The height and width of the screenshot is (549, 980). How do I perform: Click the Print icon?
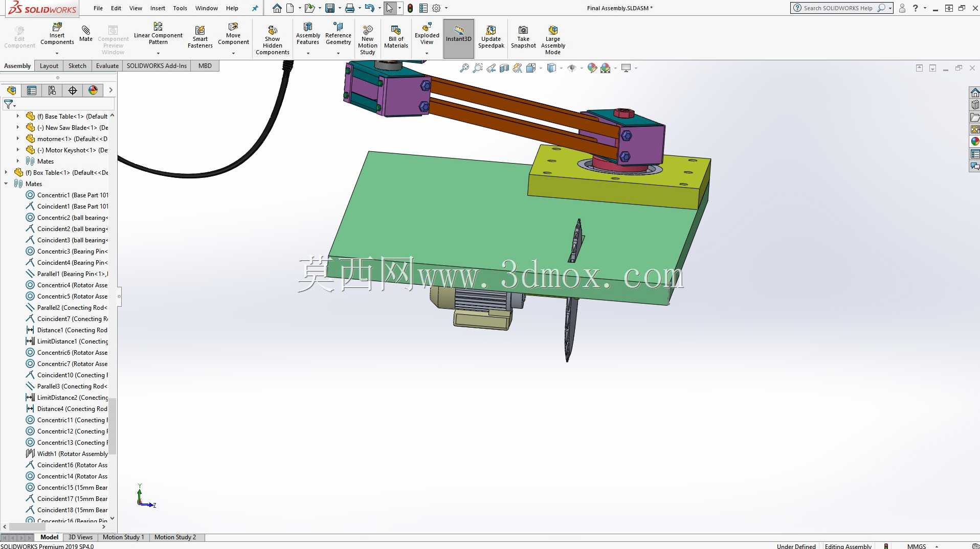pos(350,8)
